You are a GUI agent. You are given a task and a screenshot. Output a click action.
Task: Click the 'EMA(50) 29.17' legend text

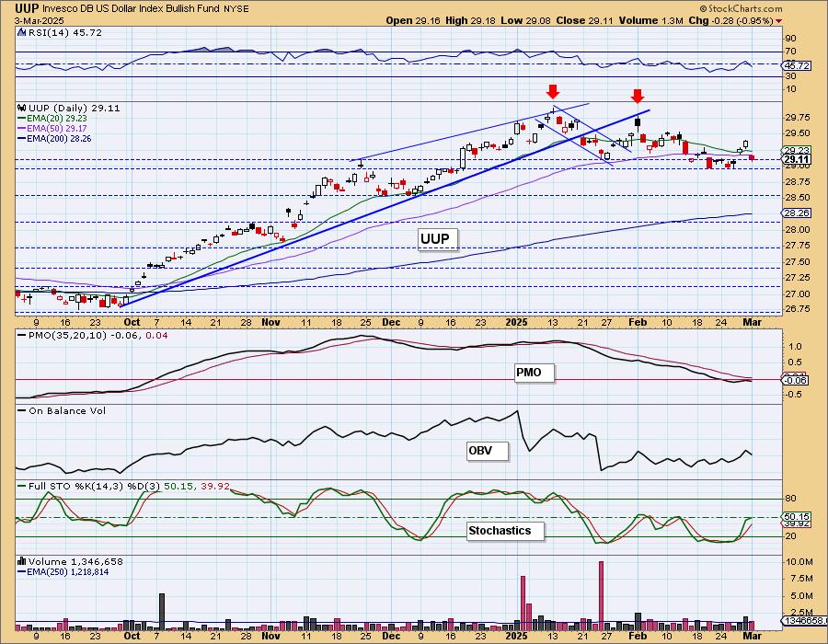57,128
